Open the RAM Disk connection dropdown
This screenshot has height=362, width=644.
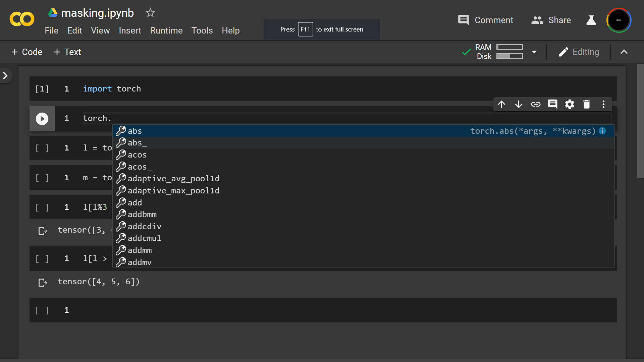pyautogui.click(x=534, y=52)
